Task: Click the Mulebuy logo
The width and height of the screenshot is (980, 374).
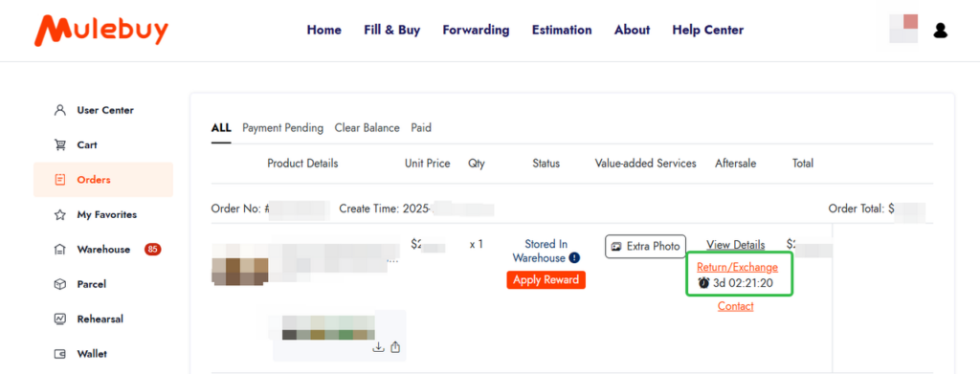Action: pos(101,30)
